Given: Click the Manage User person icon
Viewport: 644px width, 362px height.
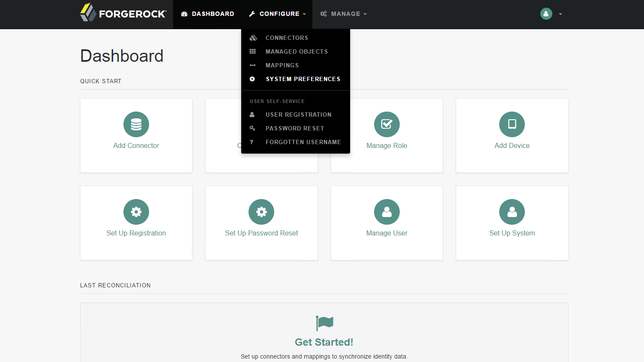Looking at the screenshot, I should pos(387,212).
